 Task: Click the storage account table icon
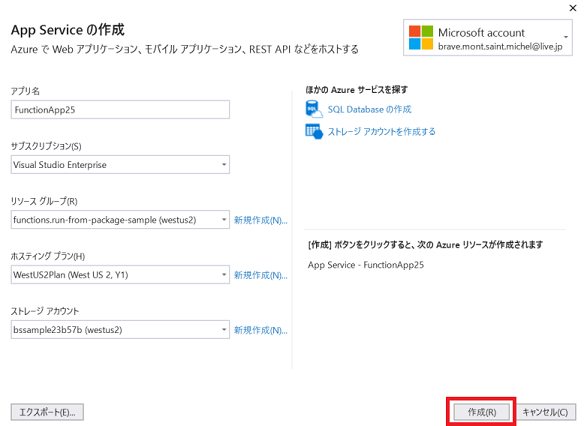314,131
